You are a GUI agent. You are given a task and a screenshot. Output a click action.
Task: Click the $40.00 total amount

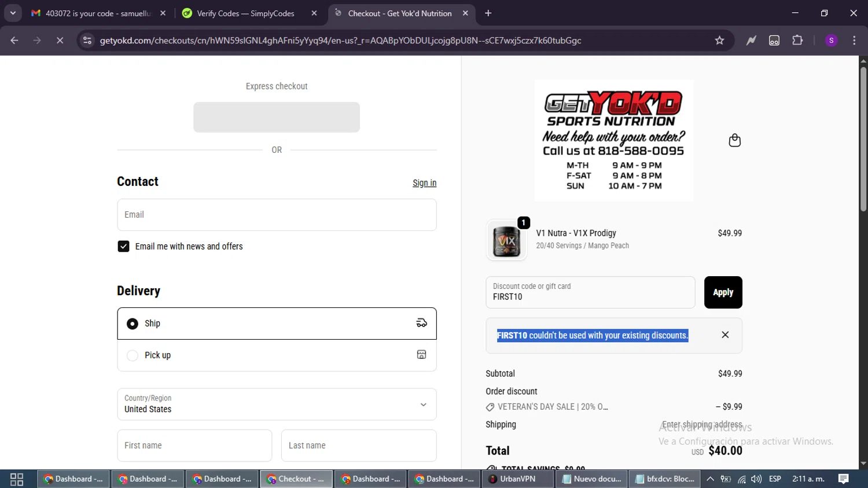[725, 451]
